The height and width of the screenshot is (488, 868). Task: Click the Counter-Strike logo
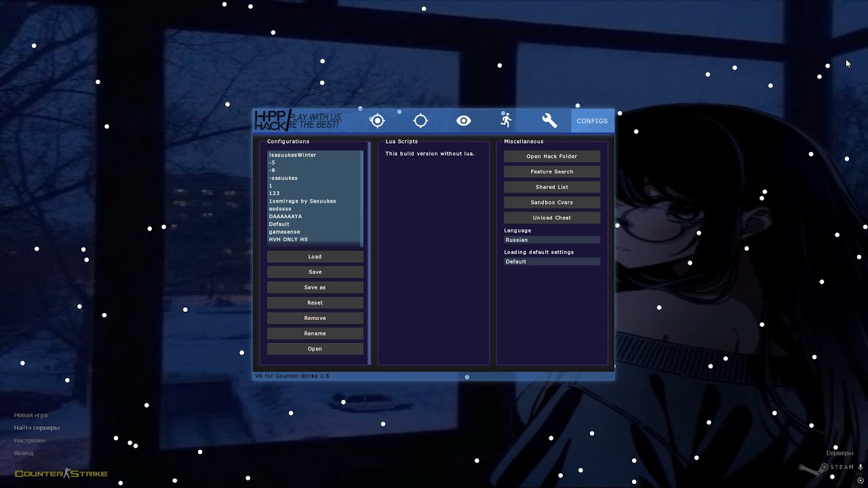click(x=61, y=473)
